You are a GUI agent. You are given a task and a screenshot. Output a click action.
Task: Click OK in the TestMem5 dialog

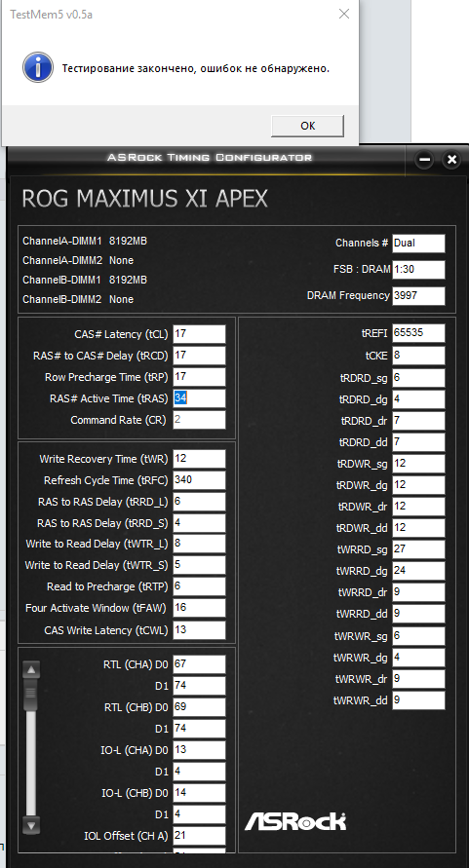click(308, 126)
